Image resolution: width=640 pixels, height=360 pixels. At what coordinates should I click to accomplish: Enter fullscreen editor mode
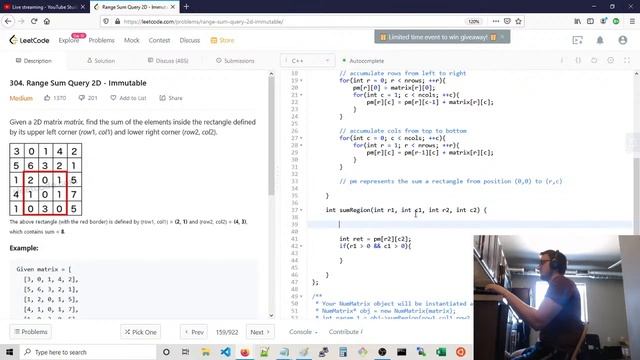627,60
